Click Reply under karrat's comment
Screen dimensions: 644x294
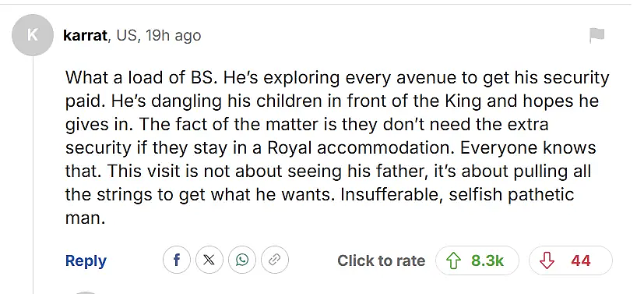86,260
